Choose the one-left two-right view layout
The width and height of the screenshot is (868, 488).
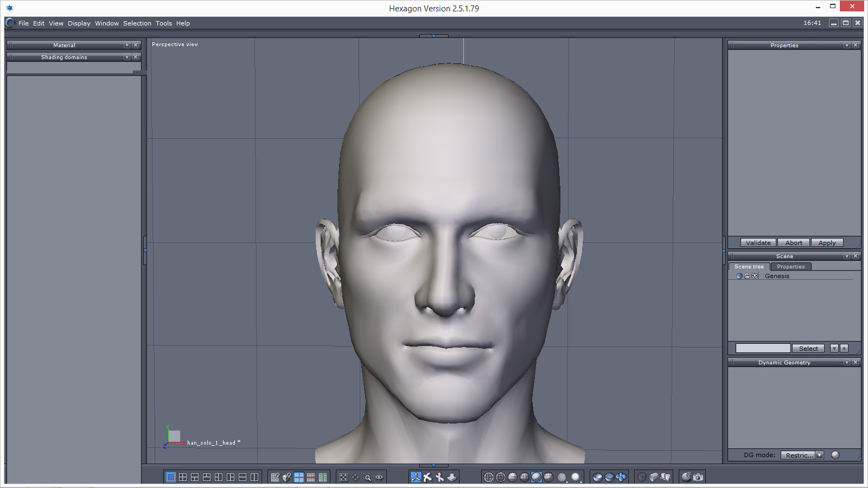231,477
